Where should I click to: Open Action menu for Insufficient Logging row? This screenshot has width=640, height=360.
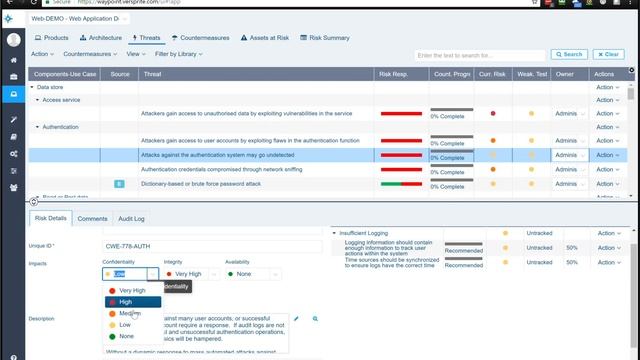tap(609, 233)
